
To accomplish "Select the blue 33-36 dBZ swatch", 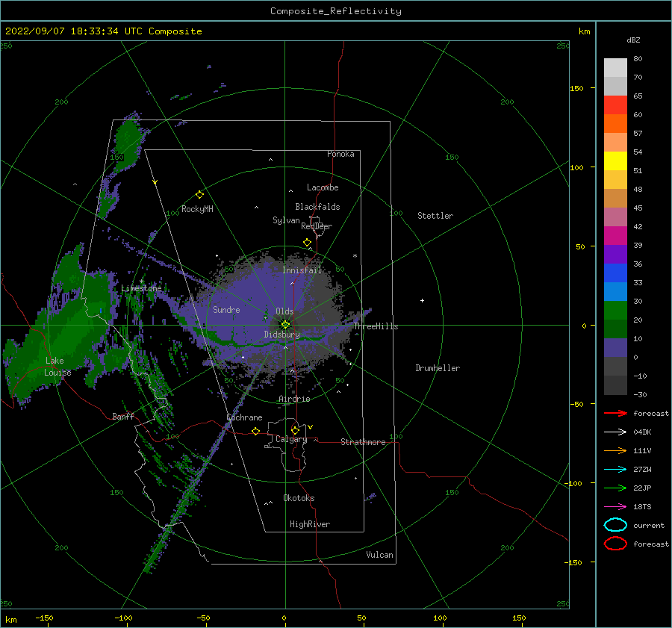I will (615, 273).
